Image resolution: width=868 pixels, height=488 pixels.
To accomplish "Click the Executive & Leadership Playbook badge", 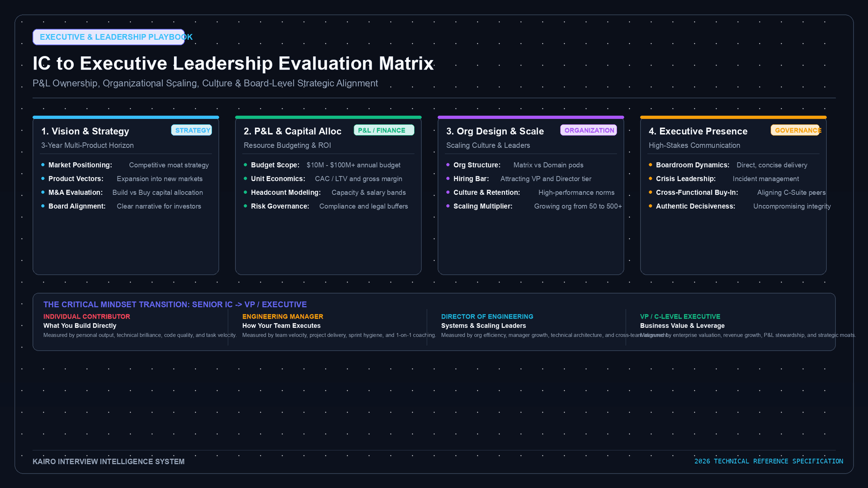I will [108, 37].
